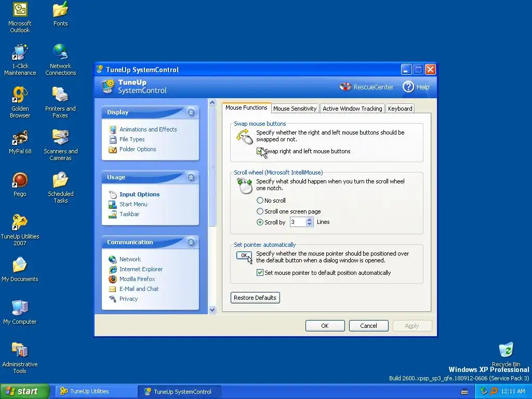Click the Start Menu sidebar icon

113,204
